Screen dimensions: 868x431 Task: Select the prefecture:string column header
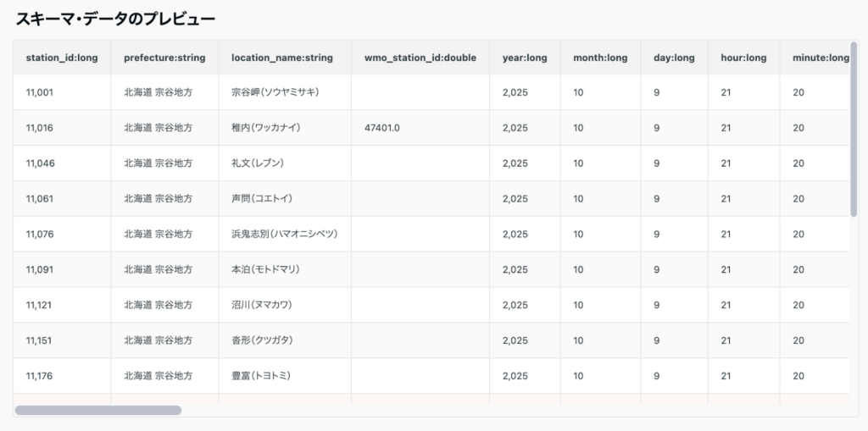pos(164,58)
